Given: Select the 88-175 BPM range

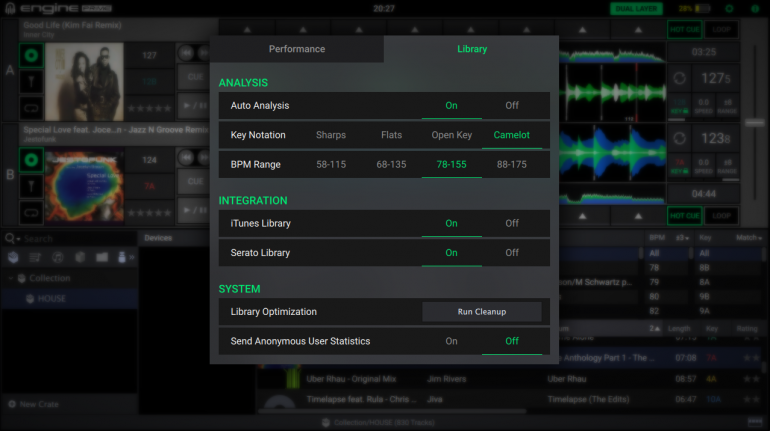Looking at the screenshot, I should [x=511, y=164].
